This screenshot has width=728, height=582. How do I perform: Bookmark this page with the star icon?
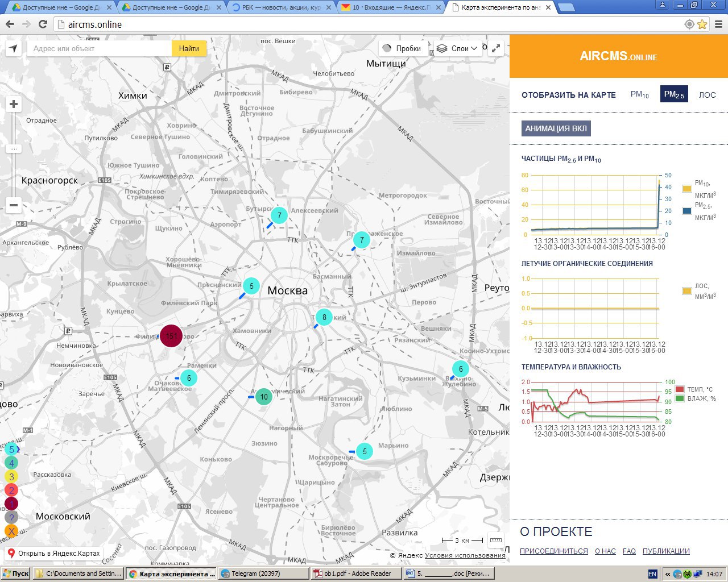click(x=702, y=24)
